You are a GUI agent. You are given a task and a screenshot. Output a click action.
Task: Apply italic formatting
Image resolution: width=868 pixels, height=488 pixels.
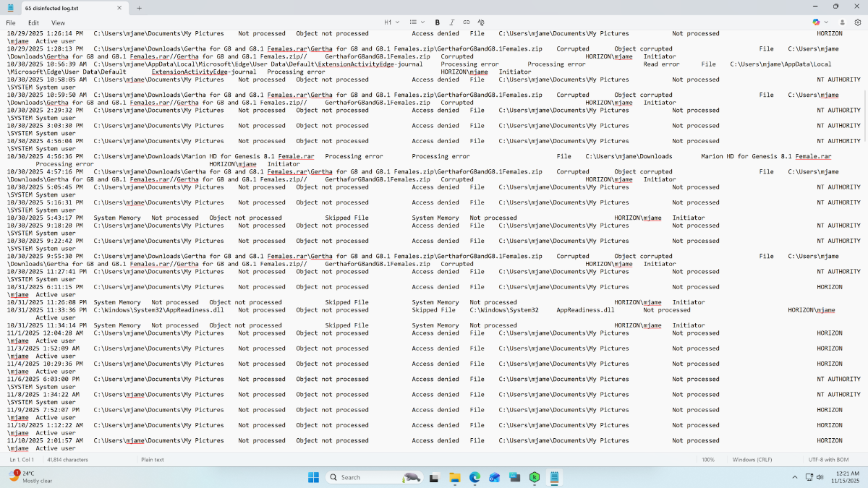click(452, 22)
